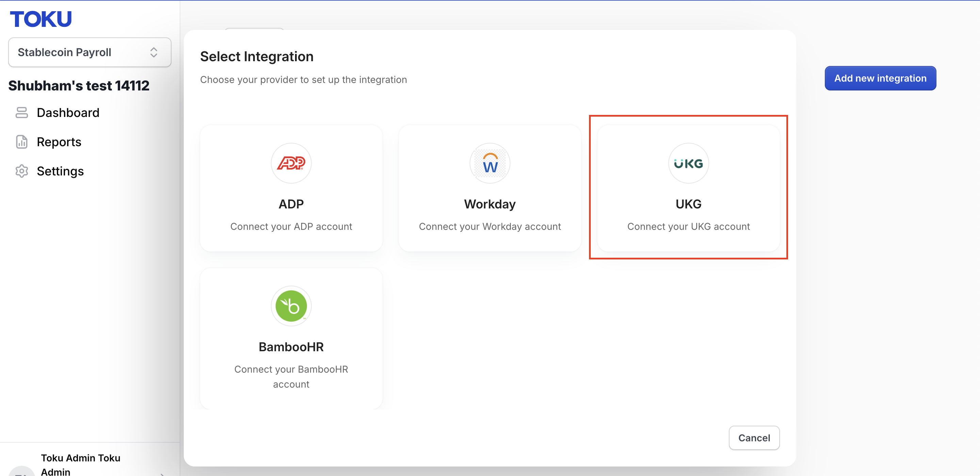This screenshot has height=476, width=980.
Task: Click the Settings gear icon
Action: [22, 171]
